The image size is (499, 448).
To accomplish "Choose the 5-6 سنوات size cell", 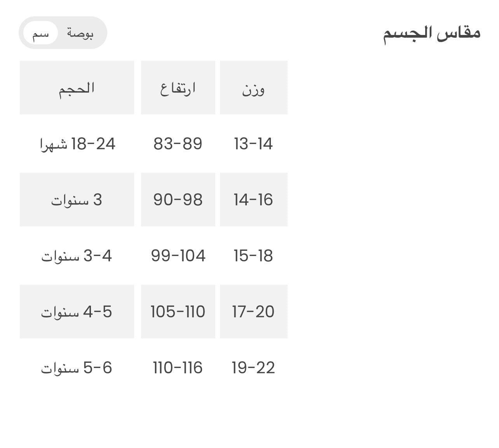I will pyautogui.click(x=77, y=368).
